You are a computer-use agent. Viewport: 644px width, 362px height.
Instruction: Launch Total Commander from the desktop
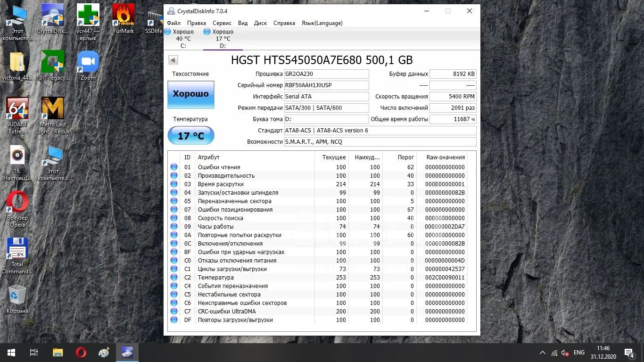click(17, 256)
